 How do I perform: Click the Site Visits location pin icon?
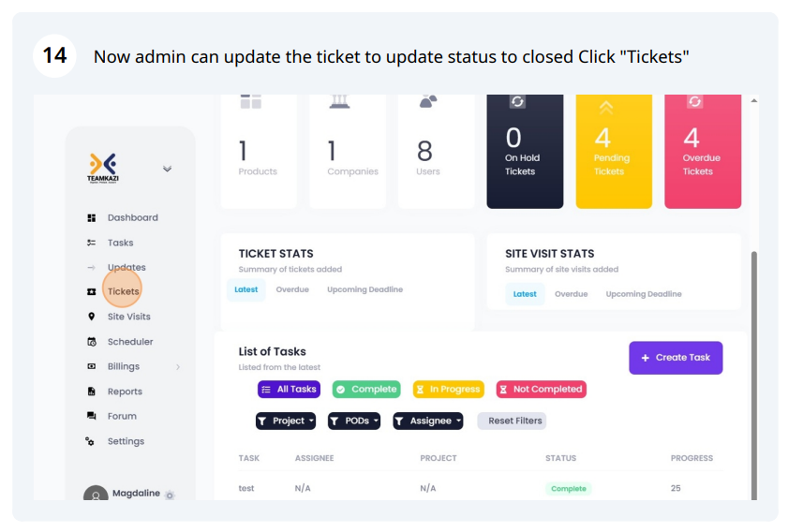[91, 317]
